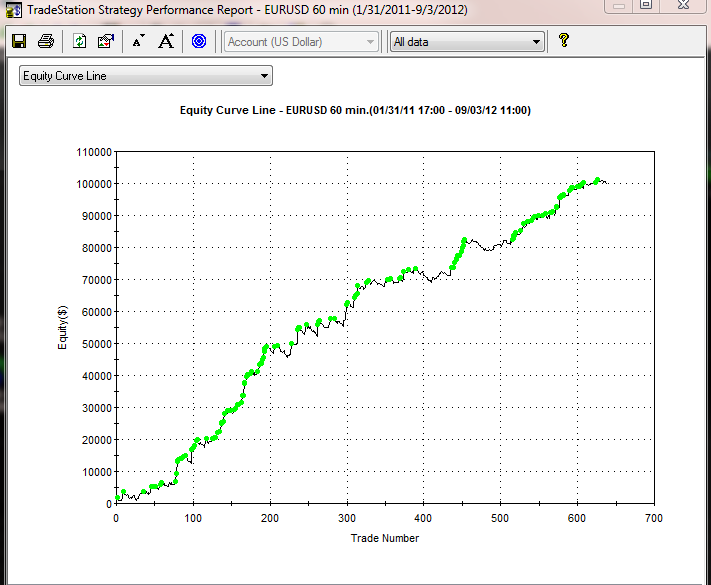The height and width of the screenshot is (585, 711).
Task: Click the 700 tick label on trade axis
Action: click(x=653, y=519)
